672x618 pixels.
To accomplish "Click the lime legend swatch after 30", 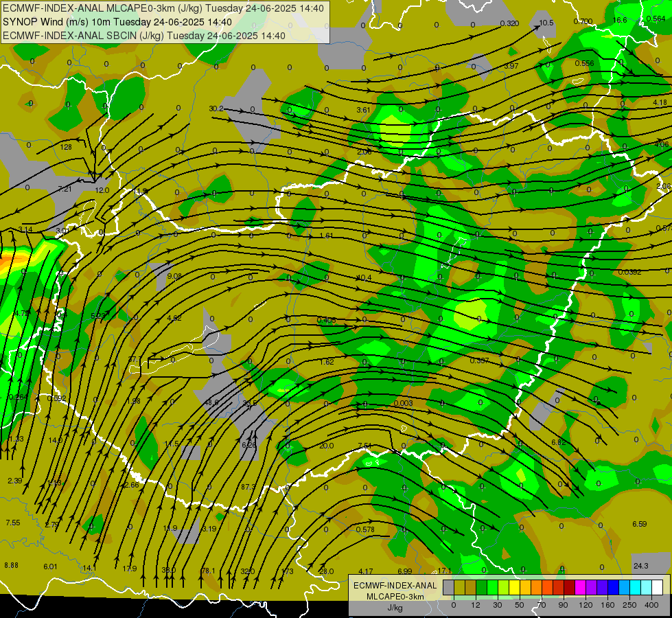I will [x=504, y=587].
